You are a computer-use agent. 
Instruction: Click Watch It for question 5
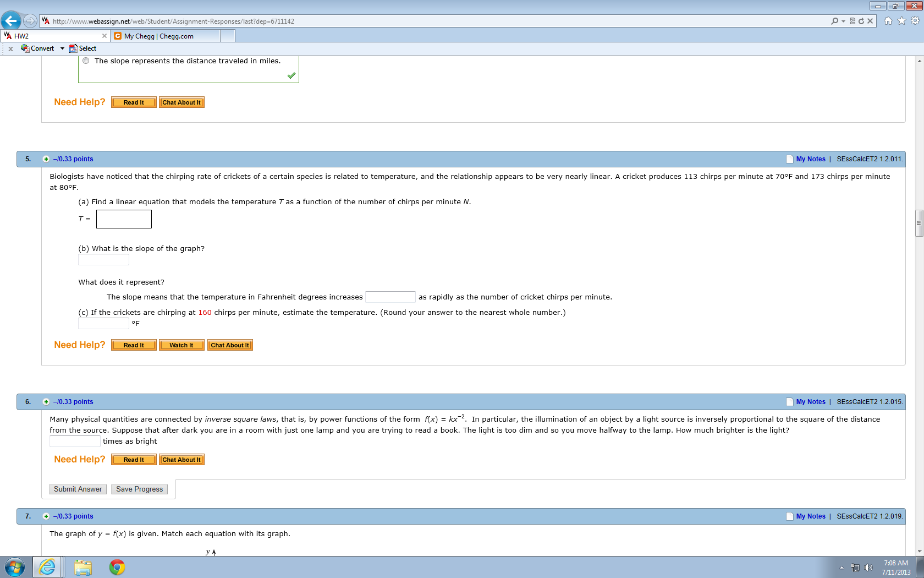[182, 345]
